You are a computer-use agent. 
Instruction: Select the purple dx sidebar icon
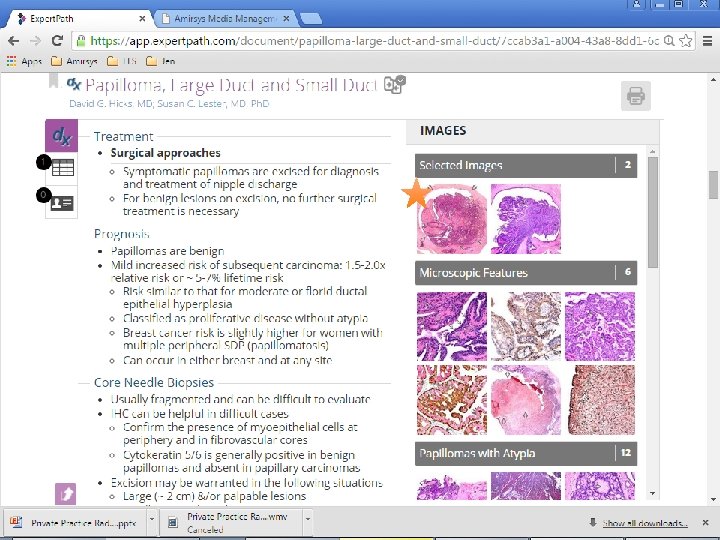coord(62,135)
